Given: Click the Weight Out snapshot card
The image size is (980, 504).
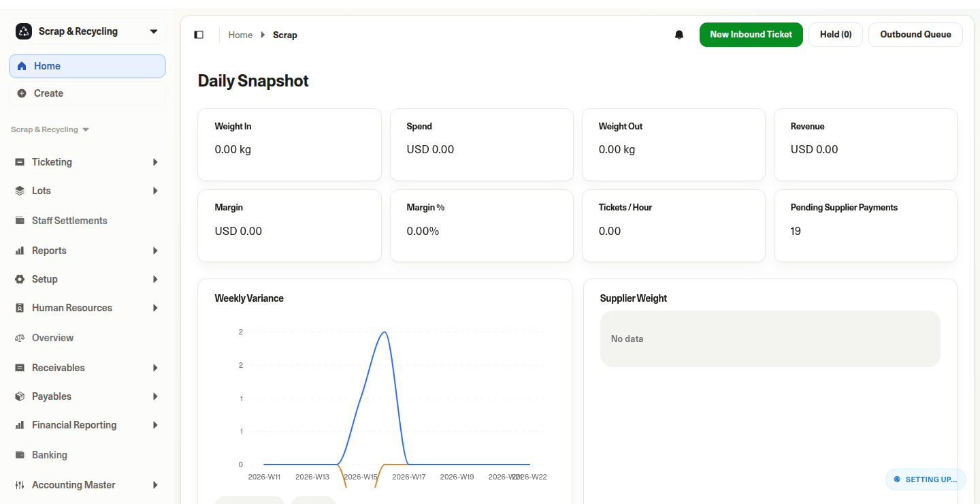Looking at the screenshot, I should point(674,144).
